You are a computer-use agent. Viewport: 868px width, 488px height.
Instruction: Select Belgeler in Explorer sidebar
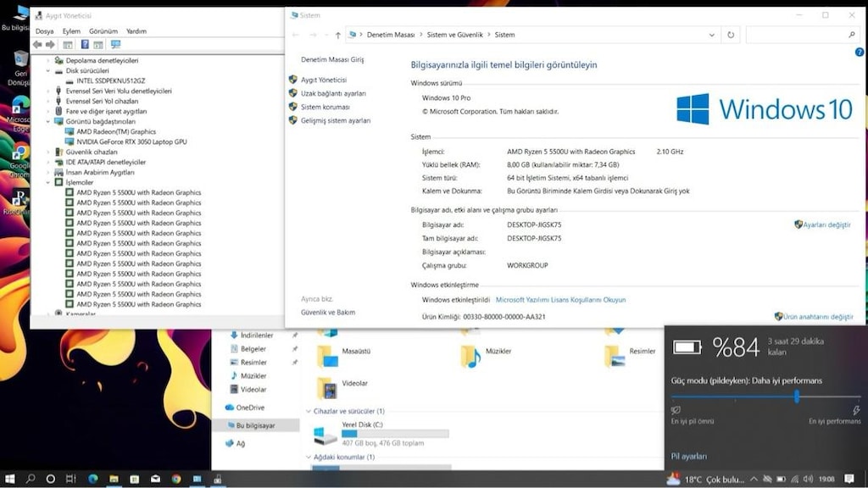253,349
